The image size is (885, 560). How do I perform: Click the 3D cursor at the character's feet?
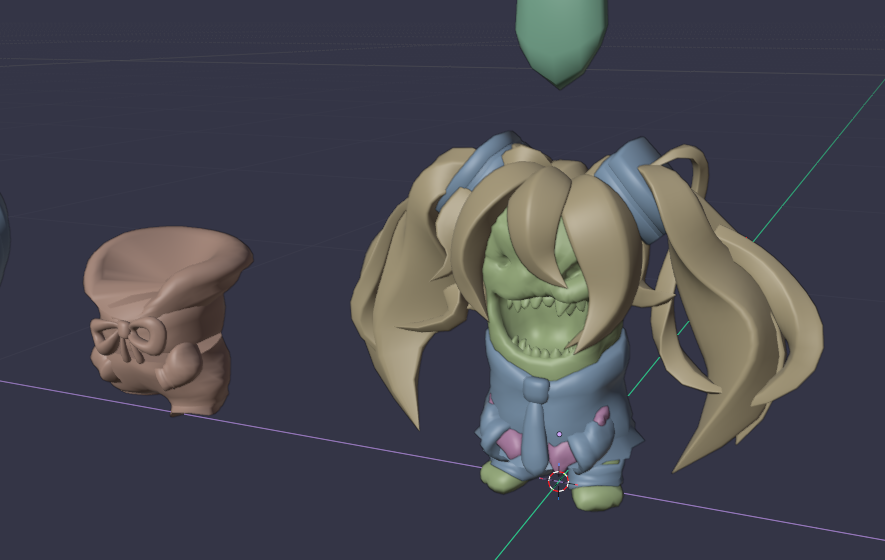pos(559,482)
